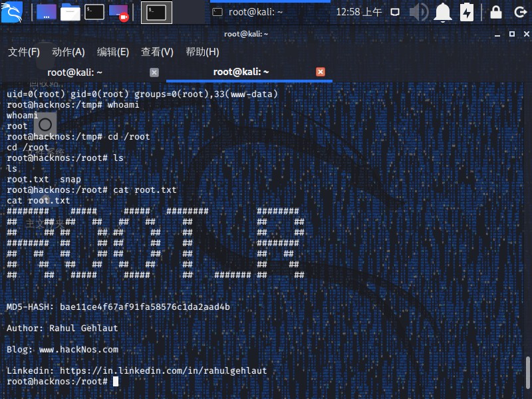This screenshot has height=399, width=532.
Task: Select the active second root@kali tab
Action: pyautogui.click(x=241, y=72)
